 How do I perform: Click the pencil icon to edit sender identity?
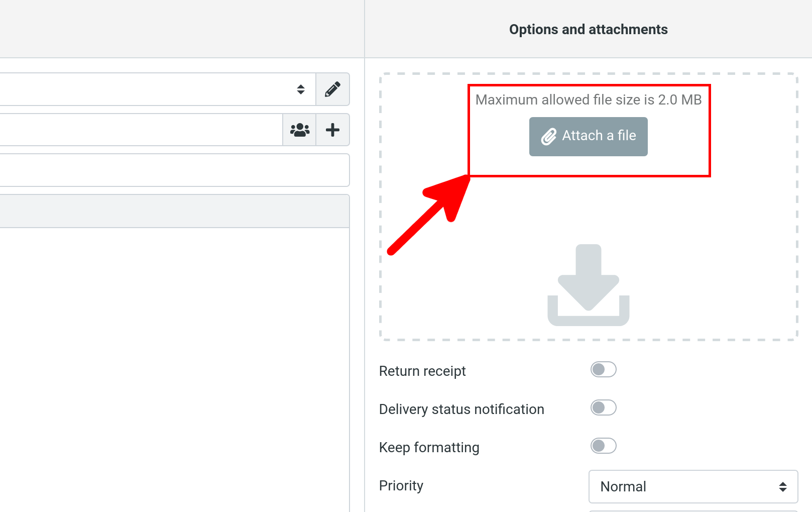click(x=332, y=89)
